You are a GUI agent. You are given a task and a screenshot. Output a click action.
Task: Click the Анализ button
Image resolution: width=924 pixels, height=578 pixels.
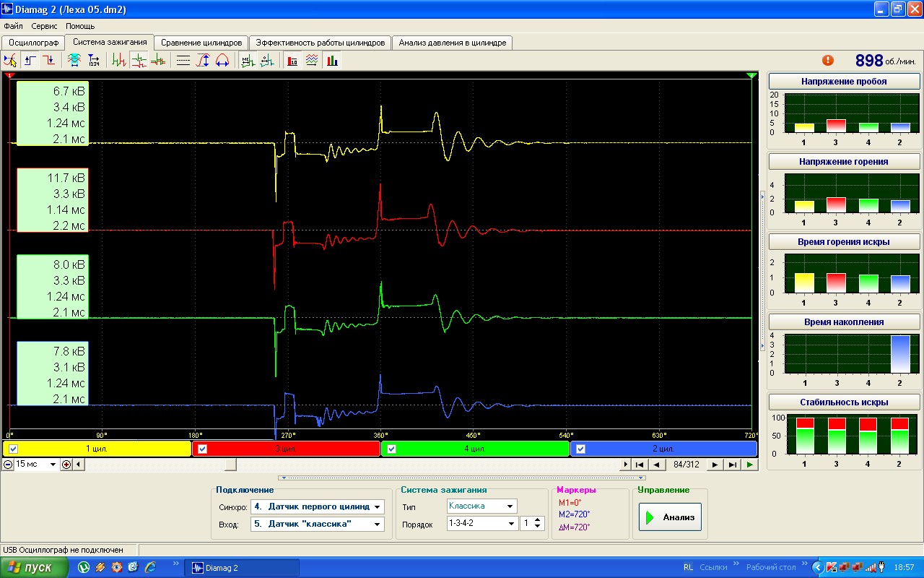[670, 517]
